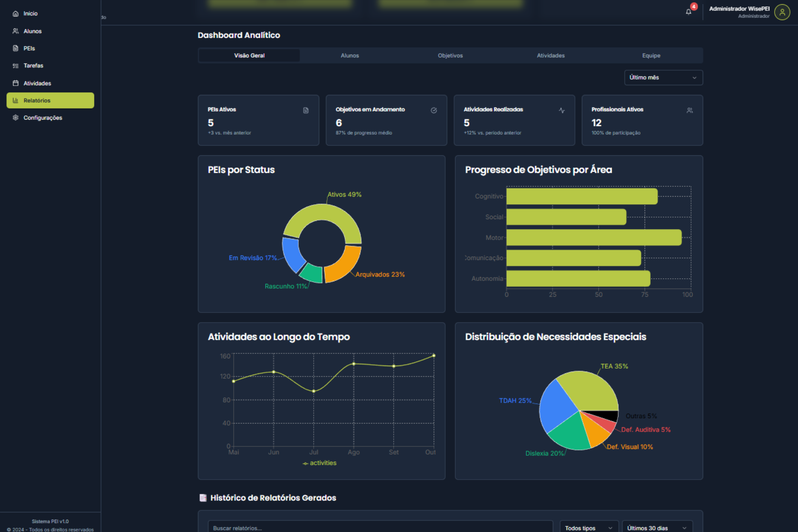
Task: Click the PEIs document icon in sidebar
Action: point(16,48)
